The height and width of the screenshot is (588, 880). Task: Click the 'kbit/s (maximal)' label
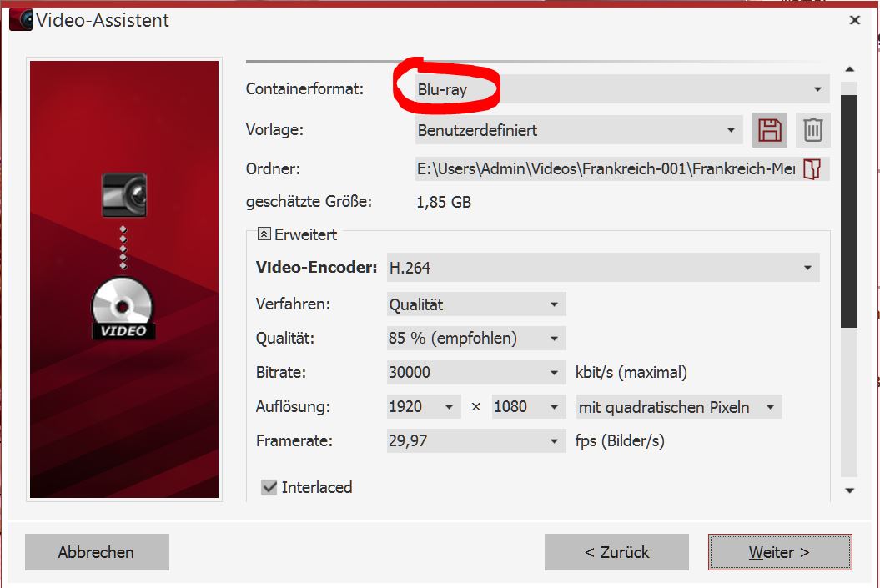click(631, 373)
